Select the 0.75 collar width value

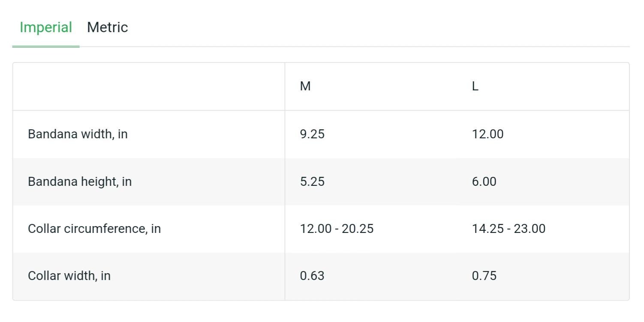click(x=484, y=276)
